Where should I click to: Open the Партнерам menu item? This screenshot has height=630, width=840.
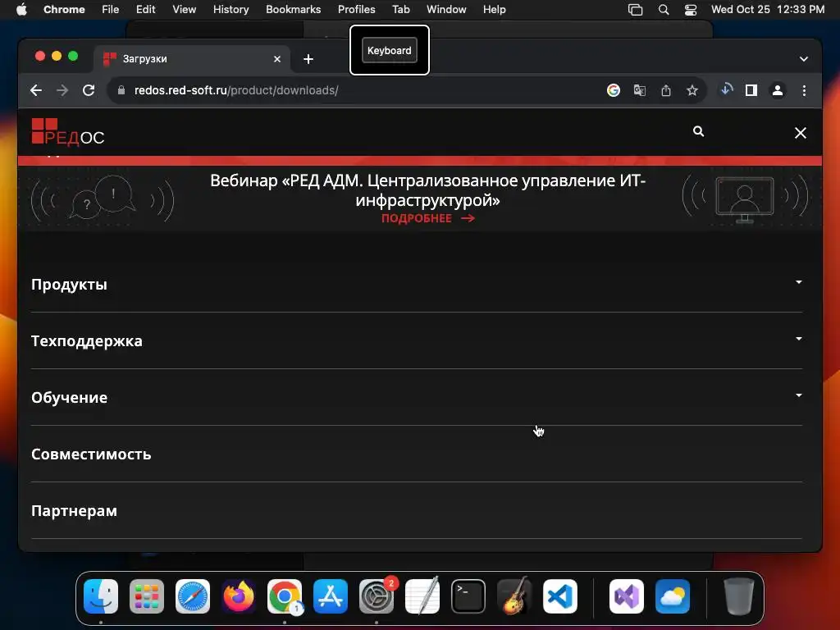coord(74,511)
